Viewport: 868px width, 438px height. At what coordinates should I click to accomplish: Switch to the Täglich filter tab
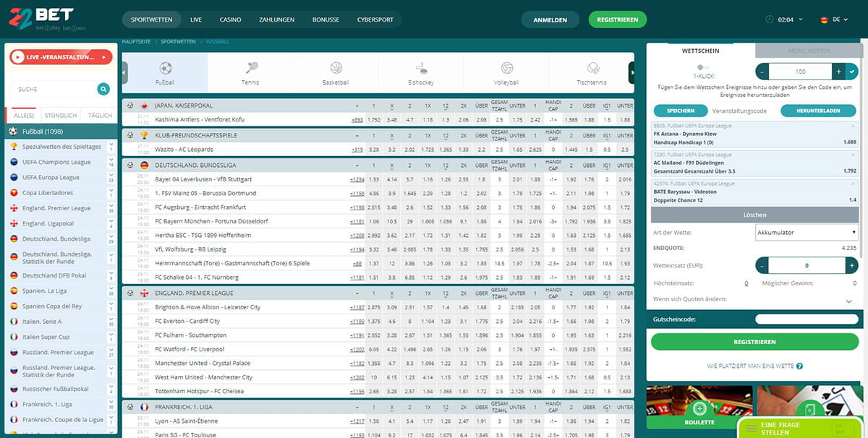coord(100,116)
